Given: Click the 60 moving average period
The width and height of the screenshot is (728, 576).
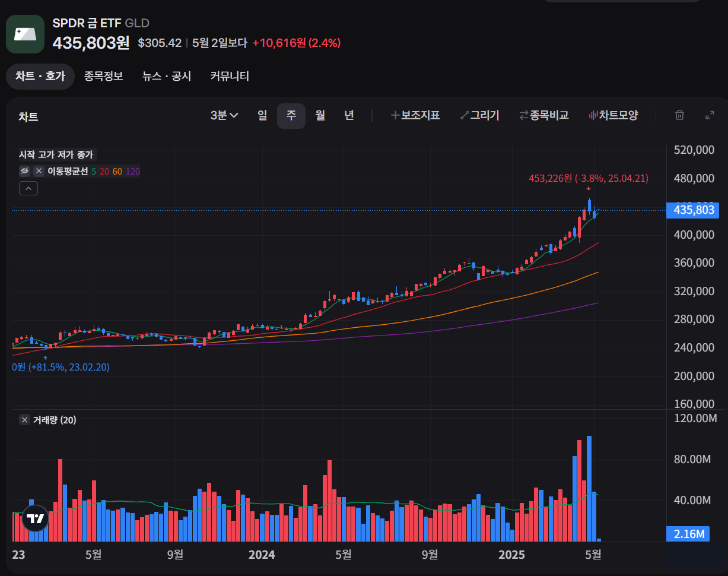Looking at the screenshot, I should click(117, 171).
